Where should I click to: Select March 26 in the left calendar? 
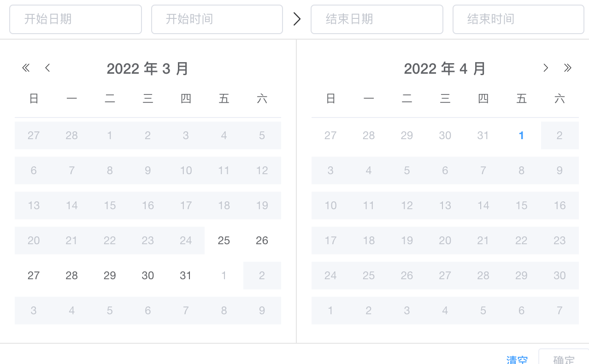262,240
